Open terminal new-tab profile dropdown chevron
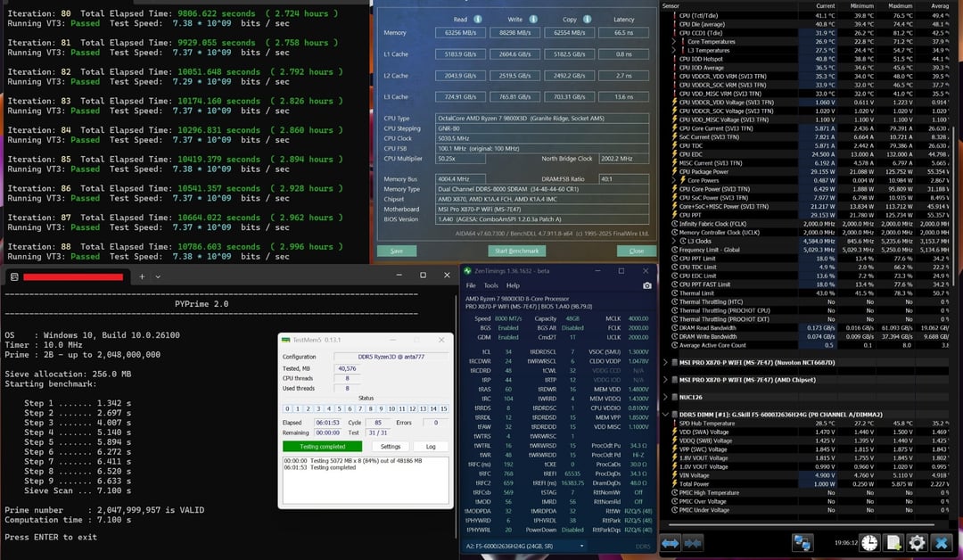This screenshot has height=560, width=963. coord(158,277)
